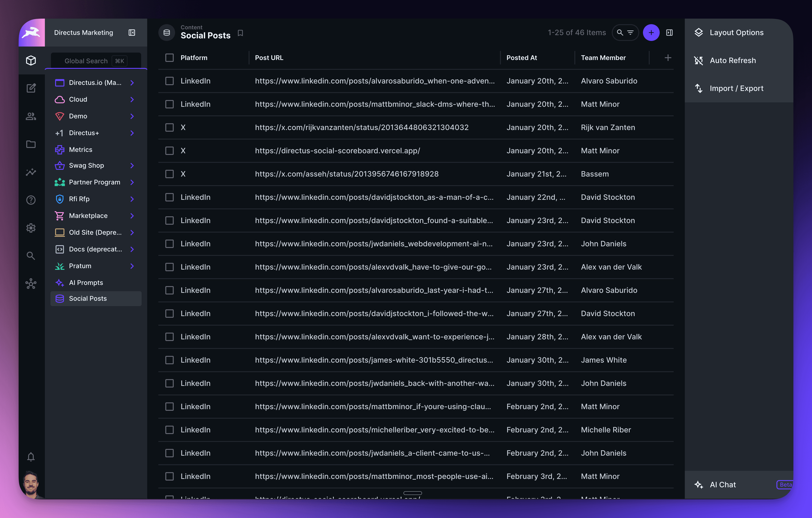Screen dimensions: 812x518
Task: Open the Content module cube icon
Action: pos(31,60)
